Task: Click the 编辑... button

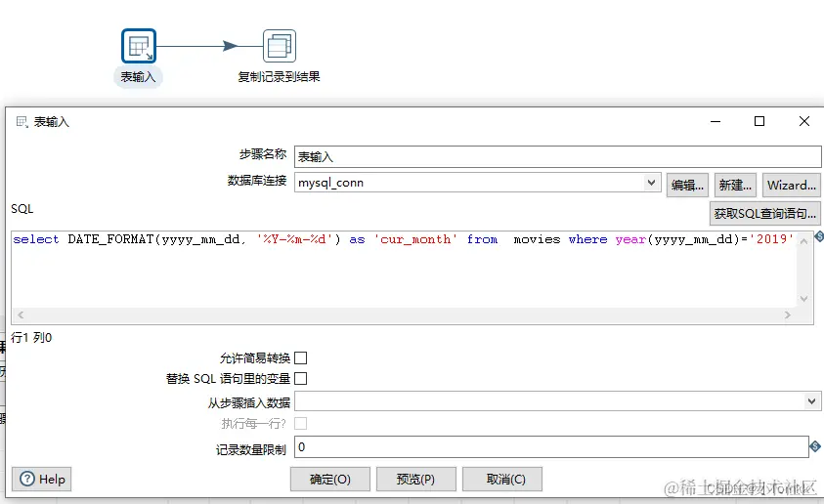Action: tap(687, 186)
